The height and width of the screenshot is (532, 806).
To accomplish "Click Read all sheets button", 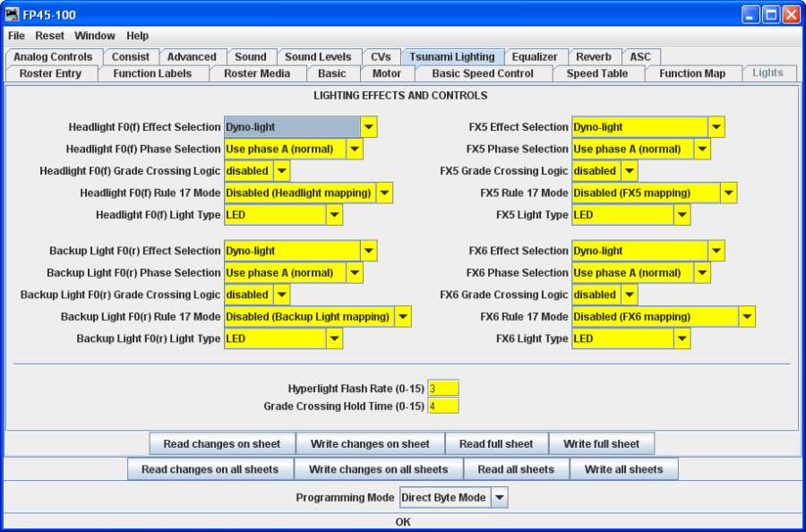I will point(516,469).
